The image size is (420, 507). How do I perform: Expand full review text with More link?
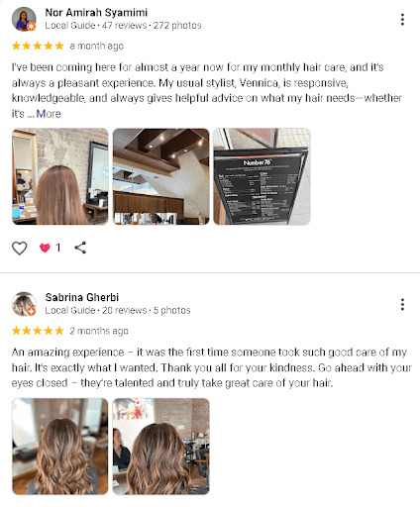pos(49,114)
